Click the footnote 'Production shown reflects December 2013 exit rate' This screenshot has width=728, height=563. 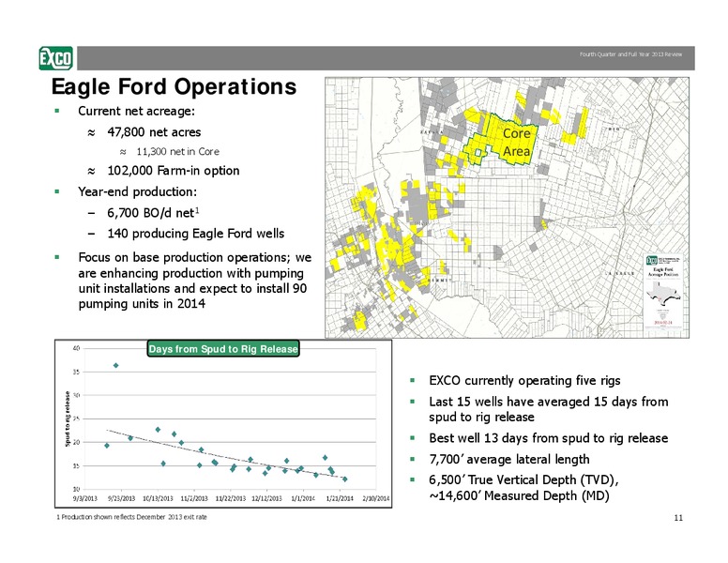(132, 517)
